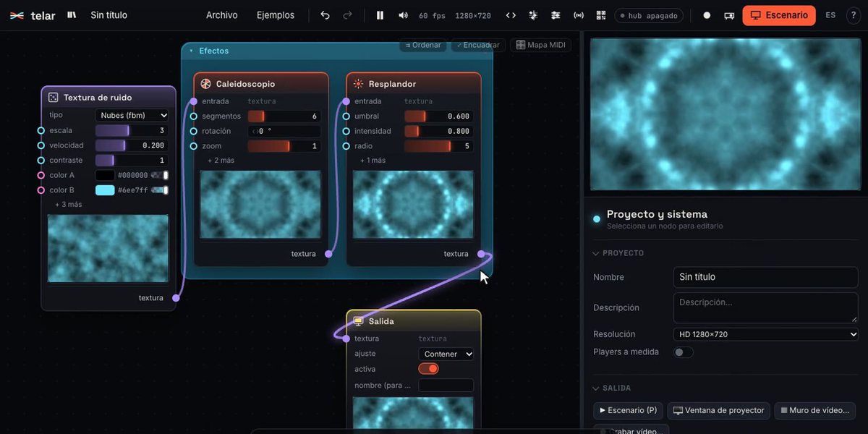Viewport: 868px width, 434px height.
Task: Expand + 2 más in Caleidoscopio
Action: [x=221, y=161]
